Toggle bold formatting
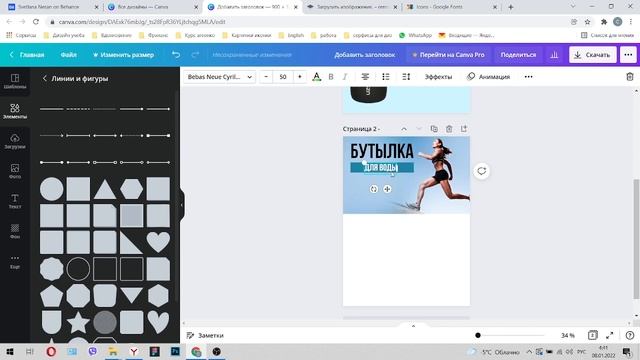 tap(331, 77)
